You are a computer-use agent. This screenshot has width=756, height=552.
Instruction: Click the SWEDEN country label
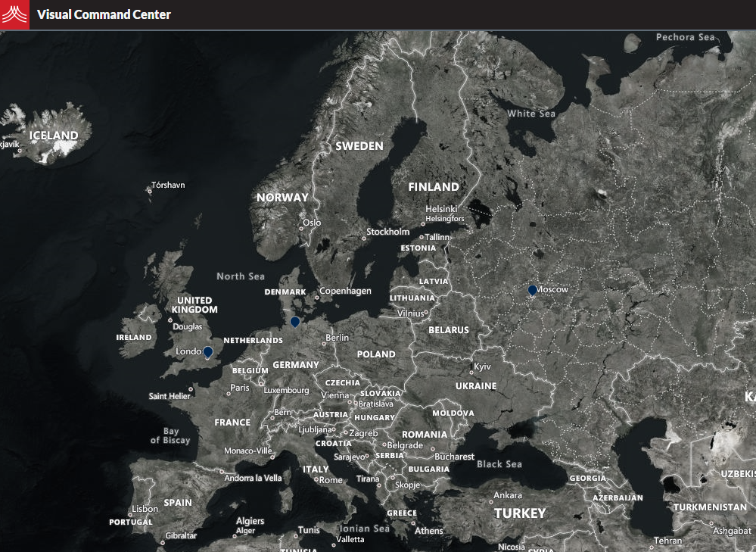pos(359,145)
